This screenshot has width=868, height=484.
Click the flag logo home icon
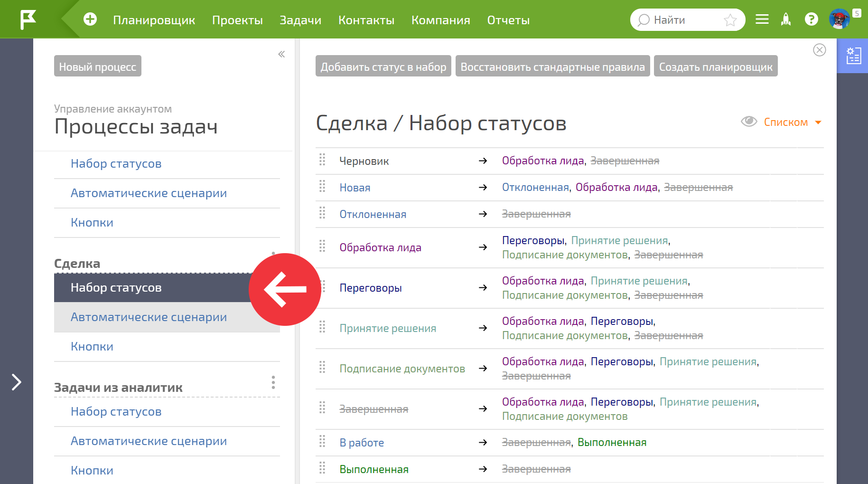(28, 19)
